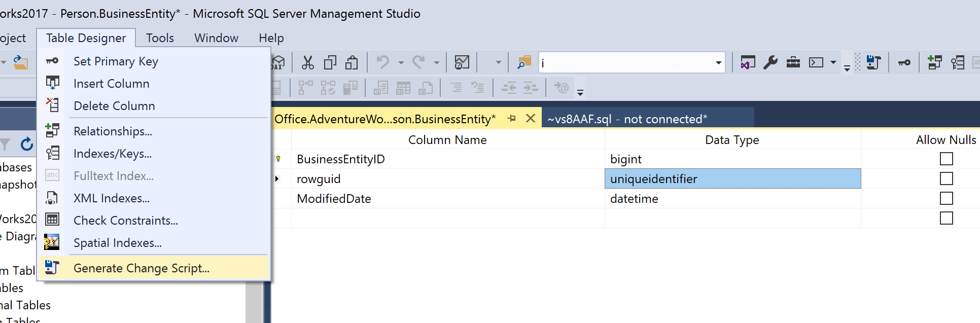Image resolution: width=980 pixels, height=323 pixels.
Task: Toggle Allow Nulls for ModifiedDate
Action: [947, 198]
